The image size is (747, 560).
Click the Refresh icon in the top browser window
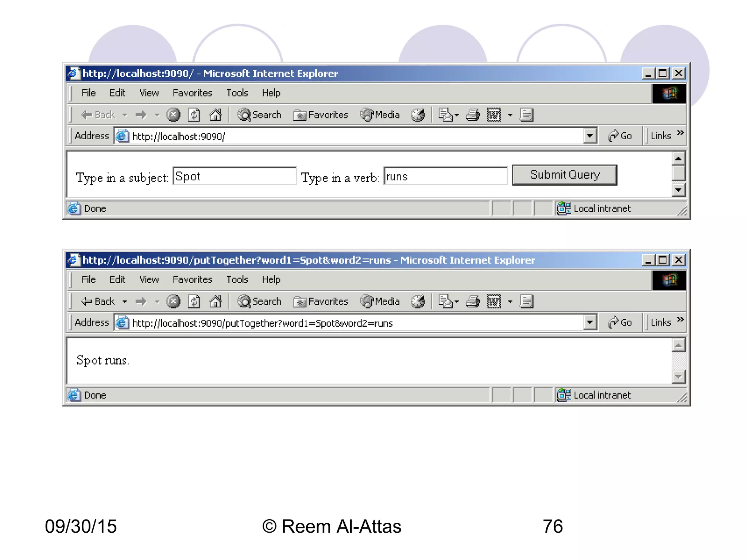(194, 115)
